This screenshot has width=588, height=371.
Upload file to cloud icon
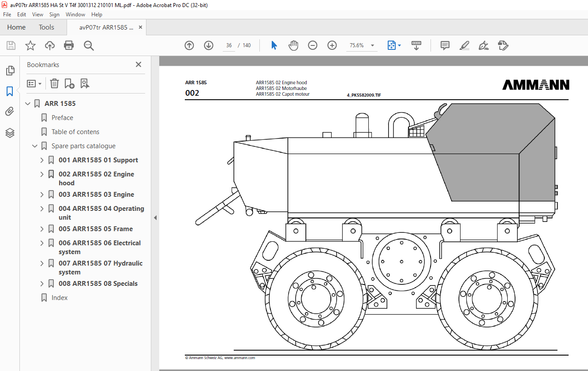[x=50, y=45]
